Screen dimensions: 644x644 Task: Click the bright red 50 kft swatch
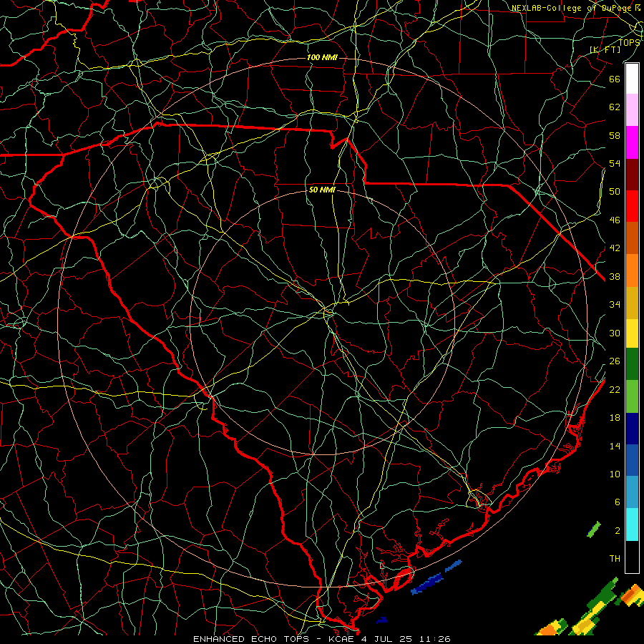point(632,206)
